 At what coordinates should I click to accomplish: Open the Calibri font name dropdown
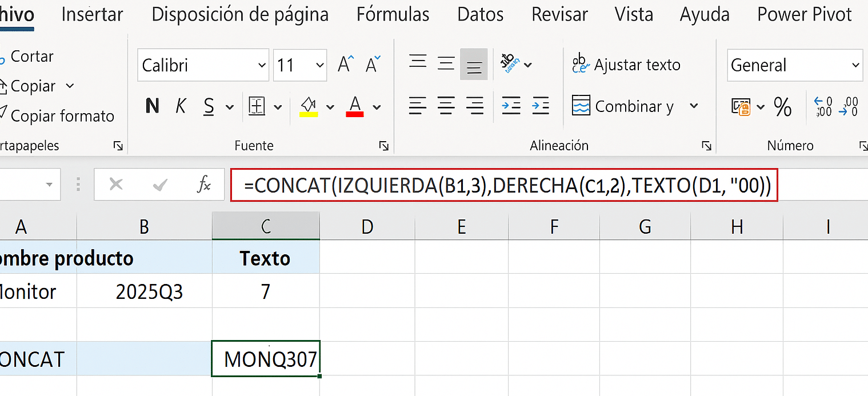tap(262, 65)
